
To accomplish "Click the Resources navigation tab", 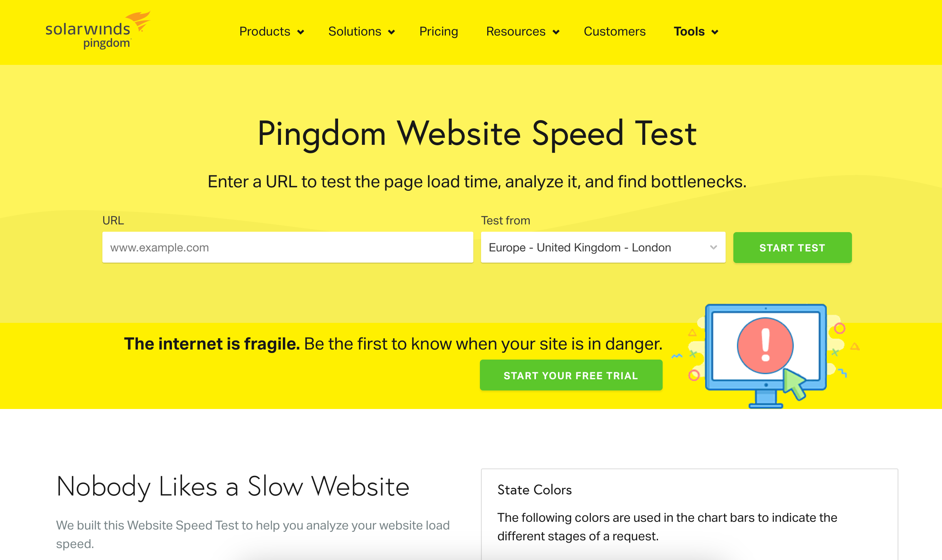I will 523,31.
